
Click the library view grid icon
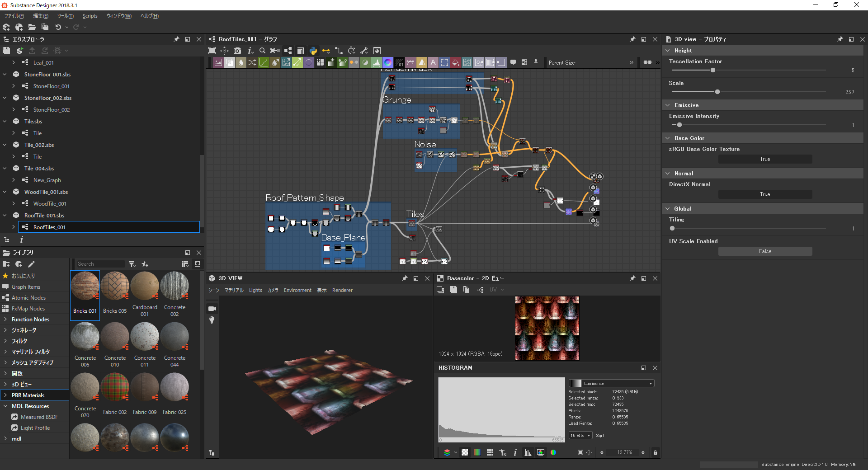click(185, 263)
